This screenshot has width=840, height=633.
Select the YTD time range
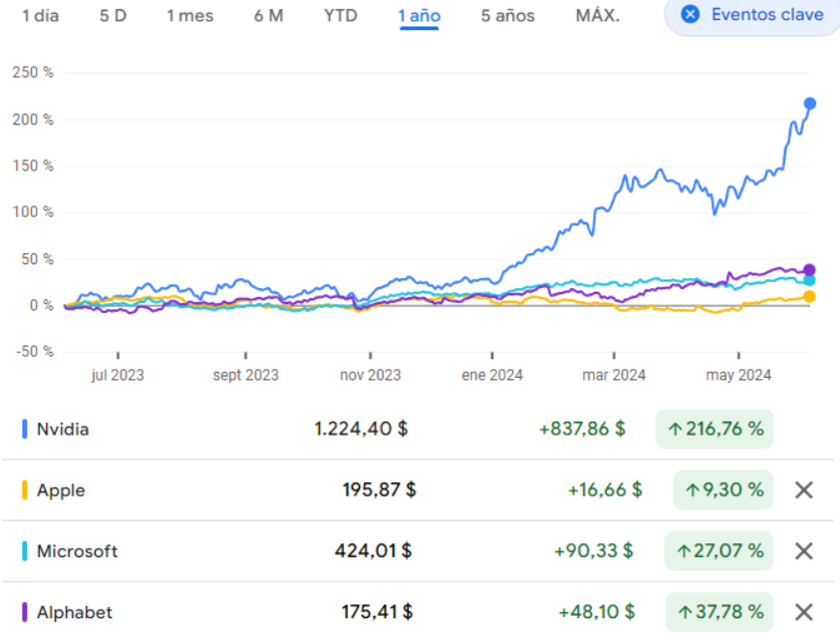point(340,16)
